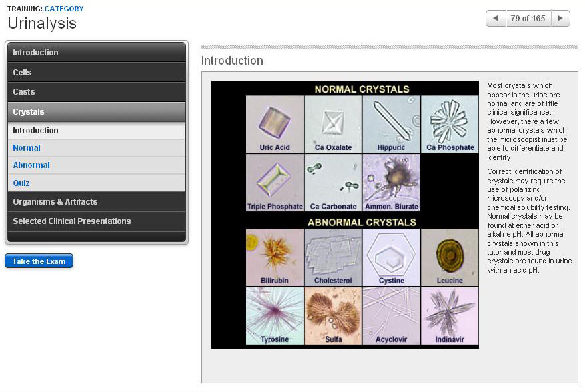The height and width of the screenshot is (392, 585).
Task: Go to the next page using the arrow
Action: [560, 18]
